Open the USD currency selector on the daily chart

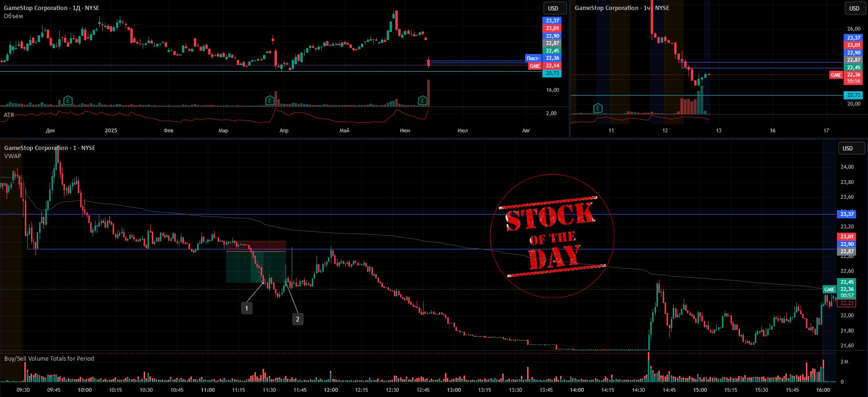click(x=555, y=8)
